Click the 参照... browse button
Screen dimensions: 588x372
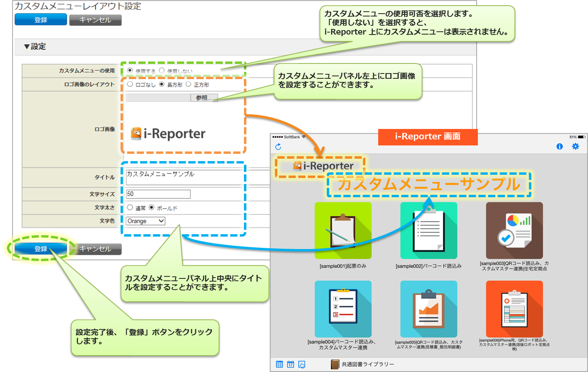coord(204,98)
